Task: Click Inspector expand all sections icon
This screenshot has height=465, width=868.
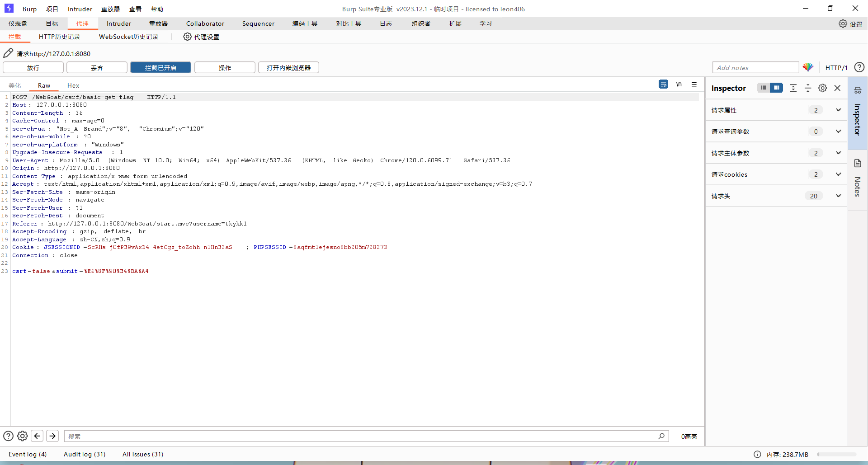Action: point(793,88)
